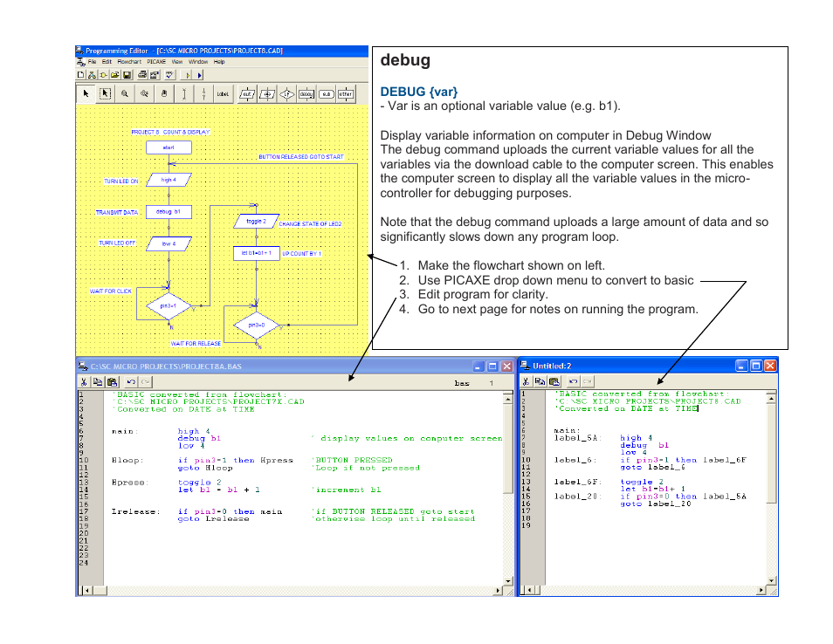Click the 'low 4' flowchart block
833x644 pixels.
point(169,243)
